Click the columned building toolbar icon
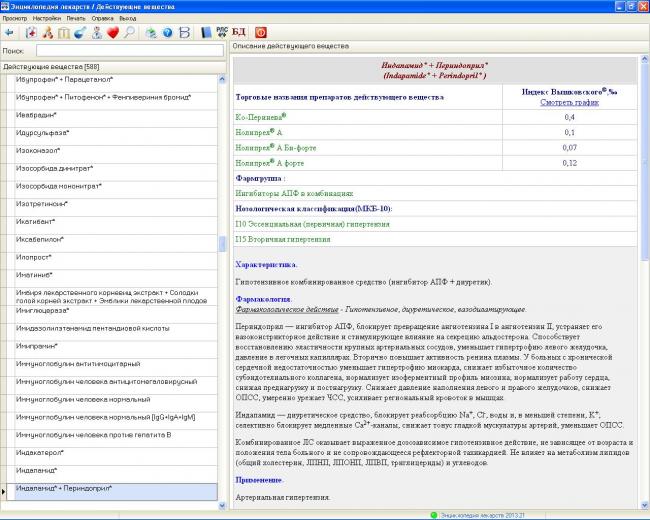This screenshot has width=650, height=520. click(64, 32)
